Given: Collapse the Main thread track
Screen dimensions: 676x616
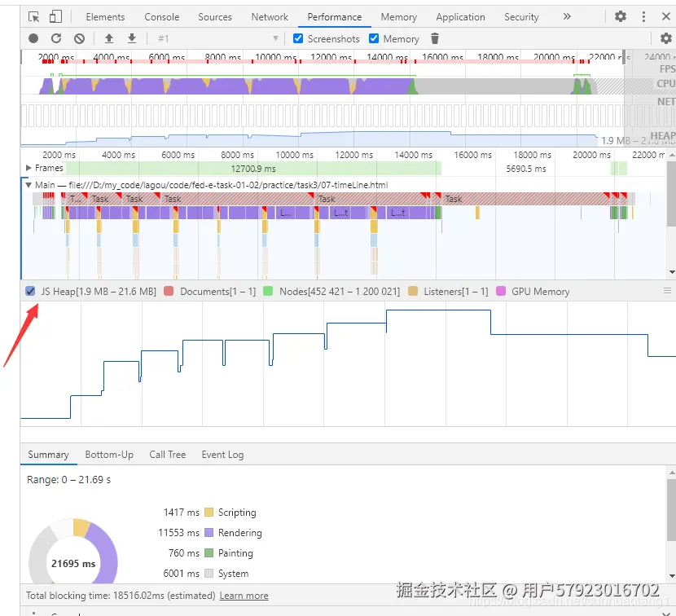Looking at the screenshot, I should (x=29, y=185).
